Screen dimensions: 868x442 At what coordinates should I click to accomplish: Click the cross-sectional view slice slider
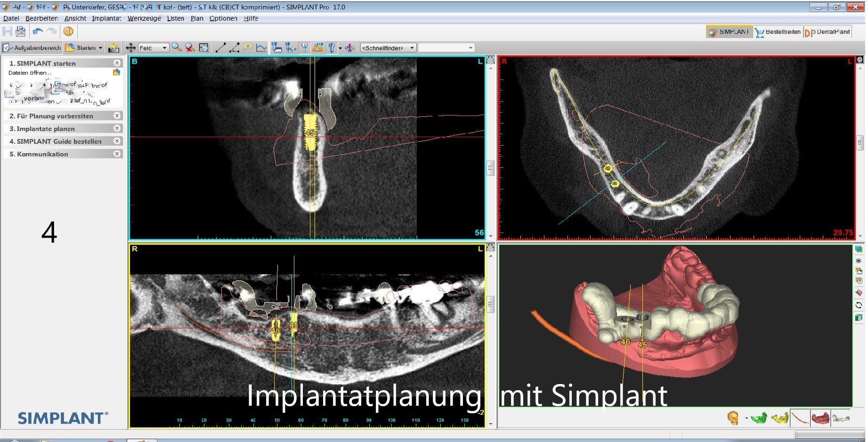pos(490,167)
